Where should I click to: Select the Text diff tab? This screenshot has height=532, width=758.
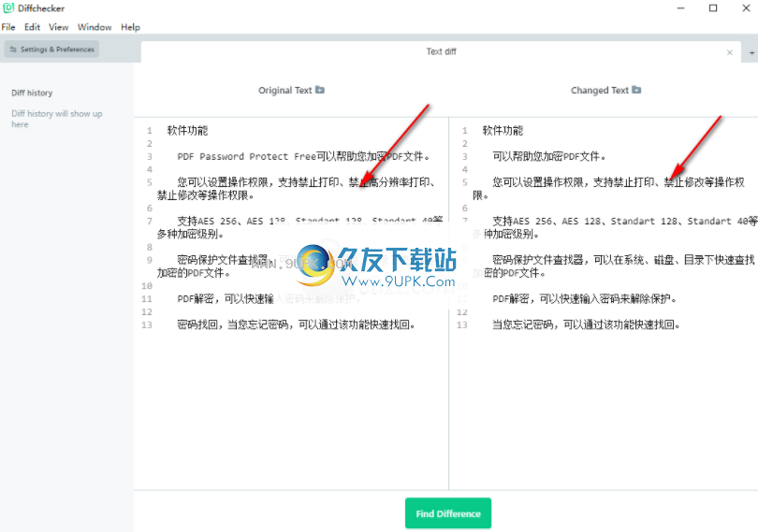[441, 51]
